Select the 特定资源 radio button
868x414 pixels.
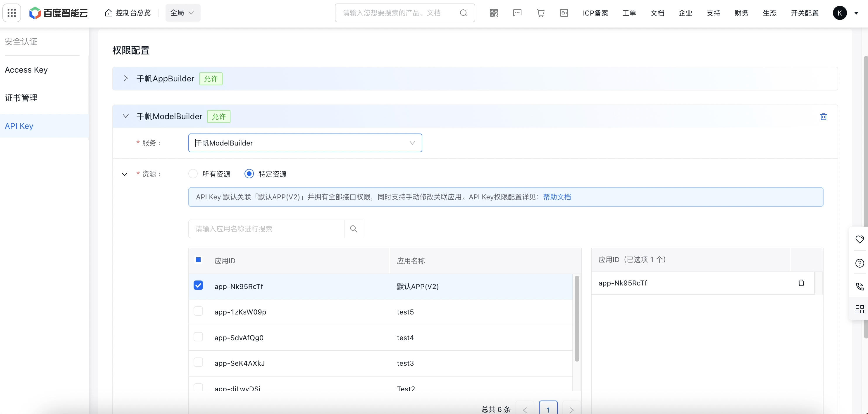[249, 173]
